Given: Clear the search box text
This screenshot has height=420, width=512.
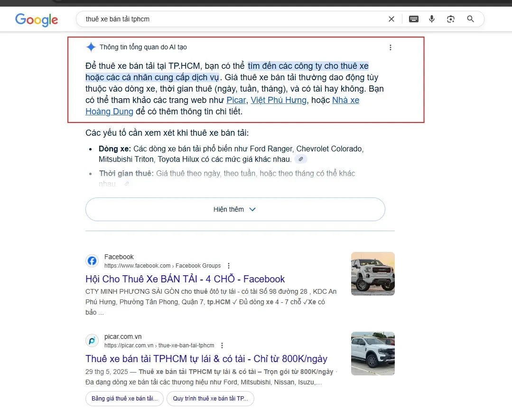Looking at the screenshot, I should coord(391,19).
